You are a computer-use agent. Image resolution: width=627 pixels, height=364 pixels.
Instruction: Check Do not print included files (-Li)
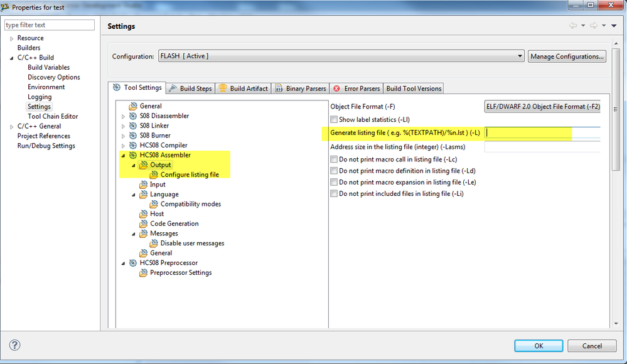[334, 193]
